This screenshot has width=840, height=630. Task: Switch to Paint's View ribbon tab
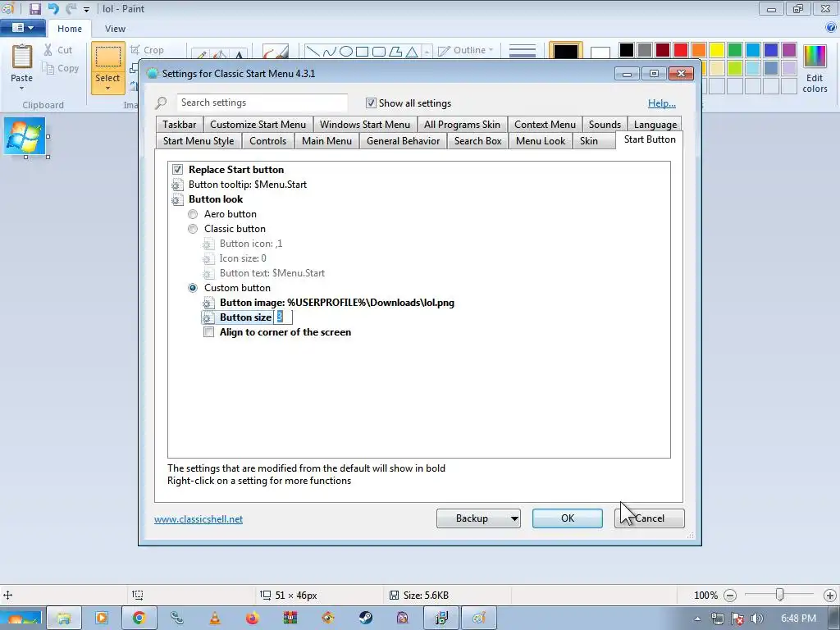pos(115,29)
